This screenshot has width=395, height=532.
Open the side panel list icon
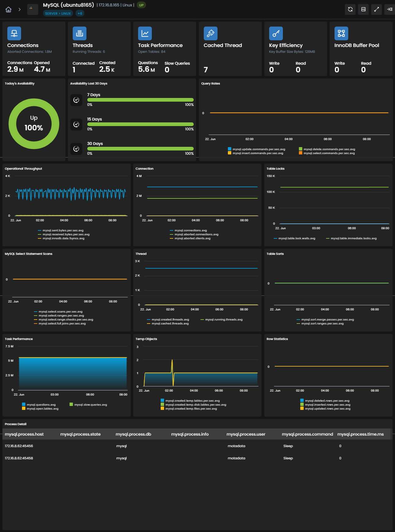[390, 9]
